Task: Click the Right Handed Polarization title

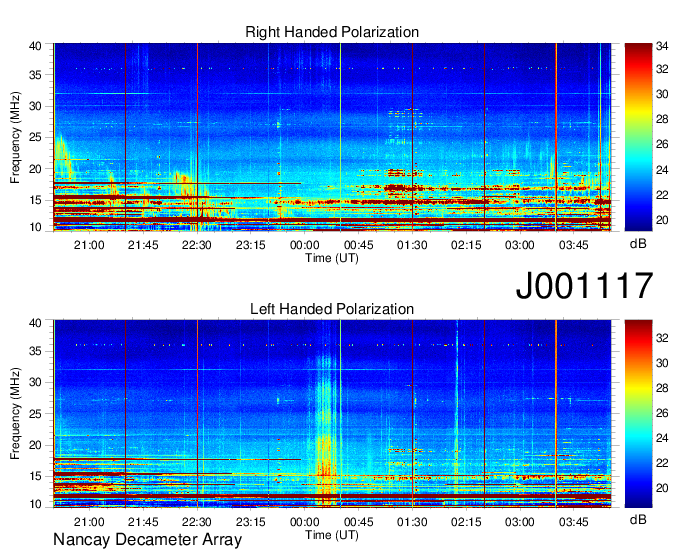Action: (x=332, y=32)
